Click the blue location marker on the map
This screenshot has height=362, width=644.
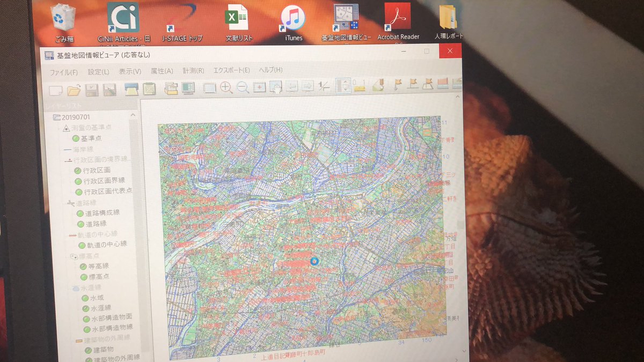tap(315, 261)
